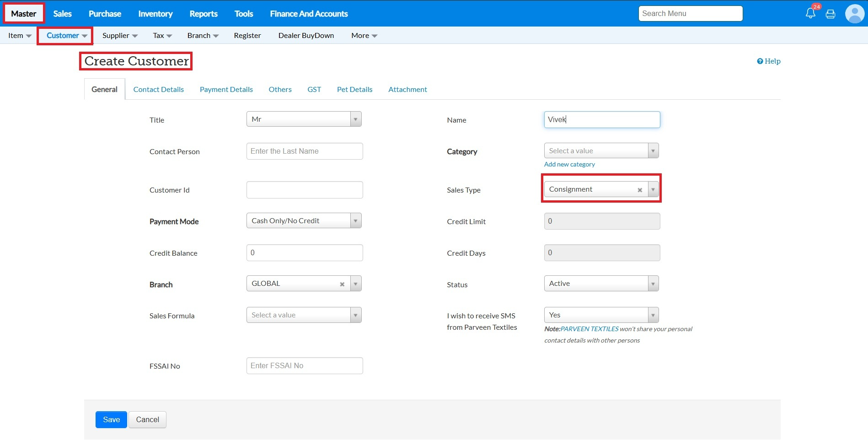868x440 pixels.
Task: Click the printer icon in header
Action: coord(830,14)
